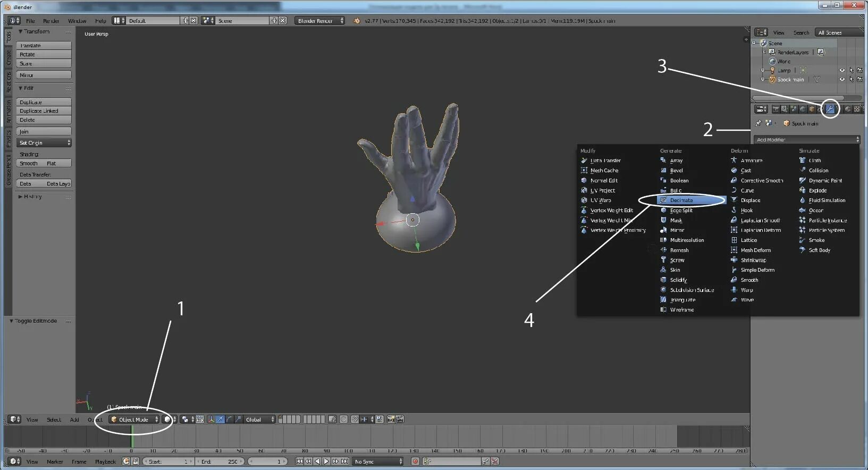Open the File menu
The image size is (868, 470).
tap(30, 21)
